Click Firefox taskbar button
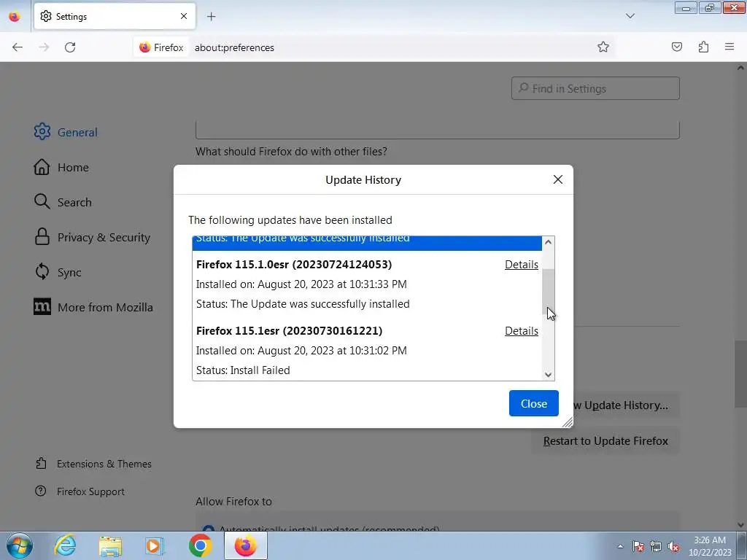This screenshot has width=747, height=560. (x=245, y=545)
